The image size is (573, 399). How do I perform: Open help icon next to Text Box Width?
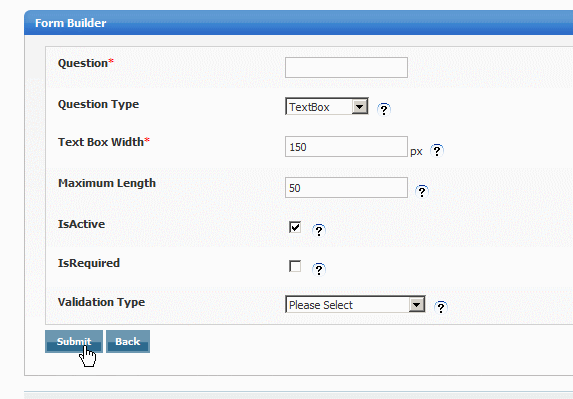click(x=437, y=151)
